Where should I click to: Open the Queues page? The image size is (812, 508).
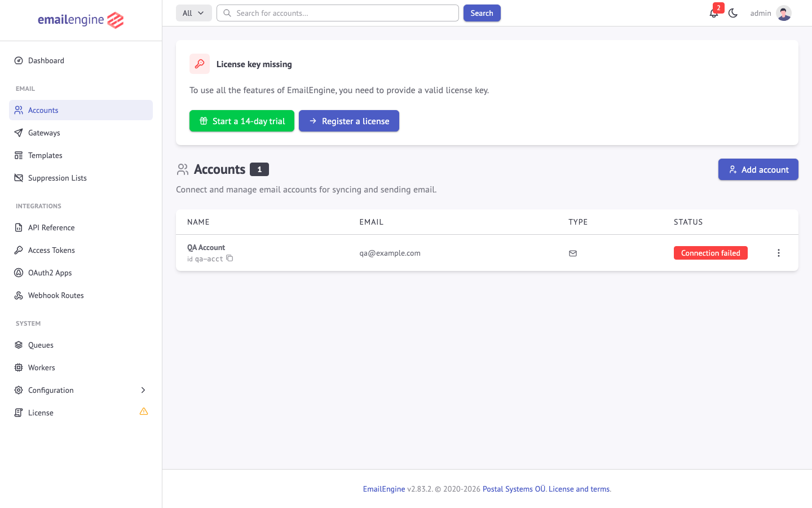coord(81,345)
